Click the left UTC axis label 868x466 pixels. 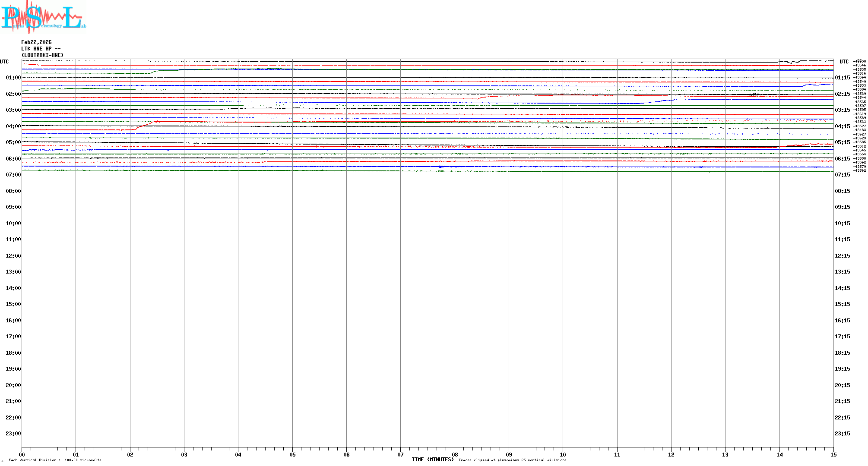[4, 62]
